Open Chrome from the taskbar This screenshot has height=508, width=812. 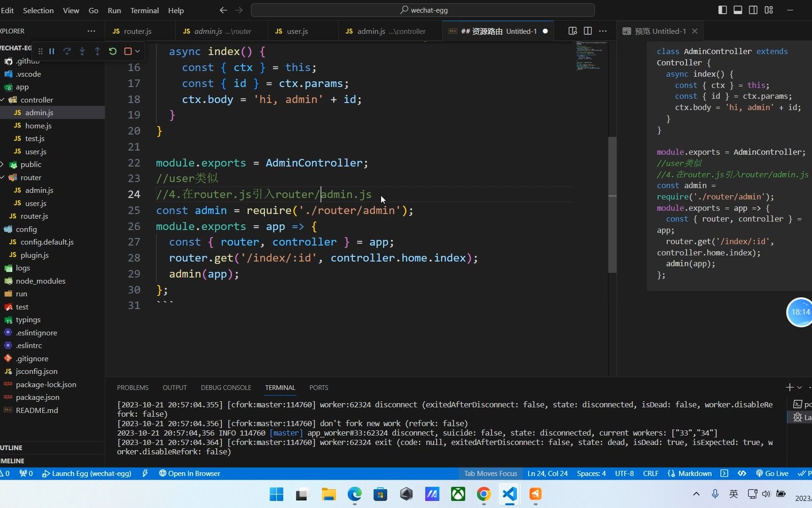click(x=484, y=494)
